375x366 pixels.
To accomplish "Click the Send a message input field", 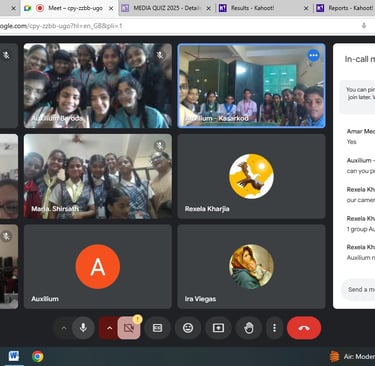I will coord(359,289).
